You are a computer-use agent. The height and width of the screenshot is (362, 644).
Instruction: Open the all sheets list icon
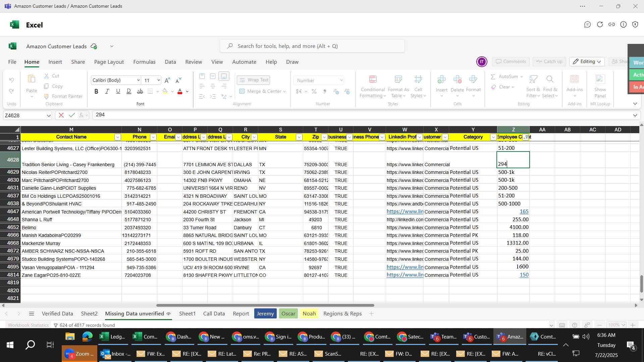point(32,314)
